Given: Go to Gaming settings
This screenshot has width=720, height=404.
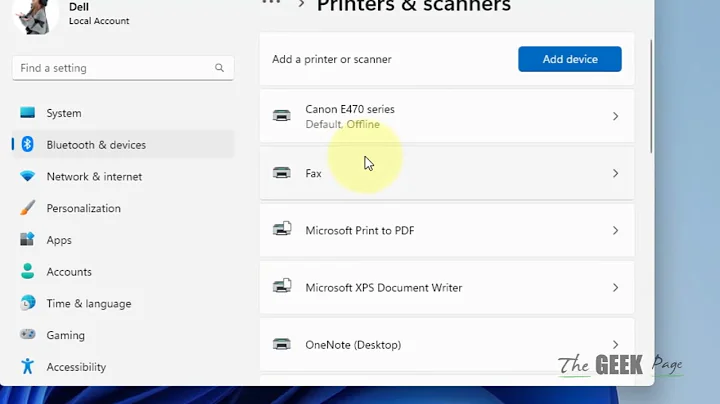Looking at the screenshot, I should tap(123, 335).
